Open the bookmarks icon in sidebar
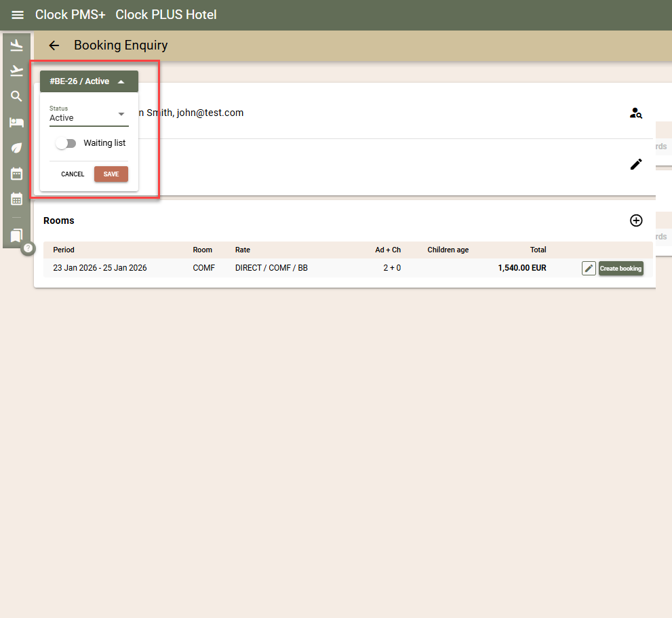672x618 pixels. [x=17, y=235]
